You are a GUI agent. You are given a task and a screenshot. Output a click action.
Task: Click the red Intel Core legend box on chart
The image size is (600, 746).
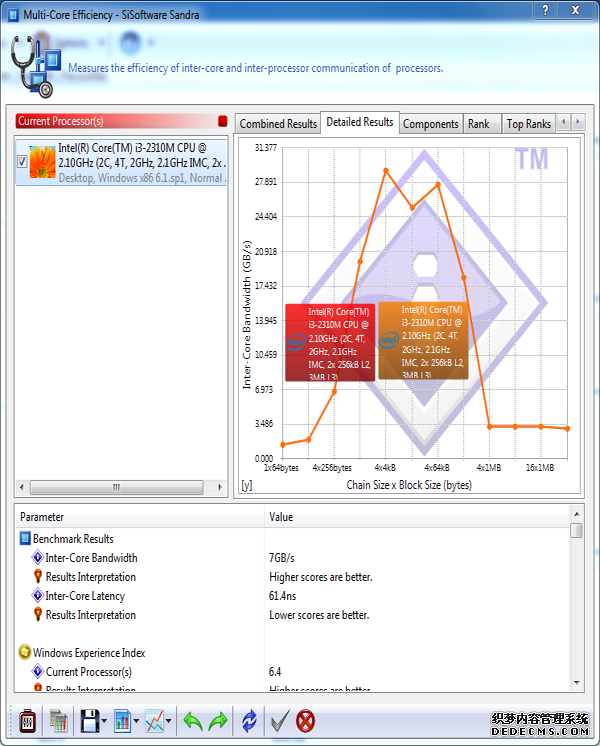pos(330,343)
